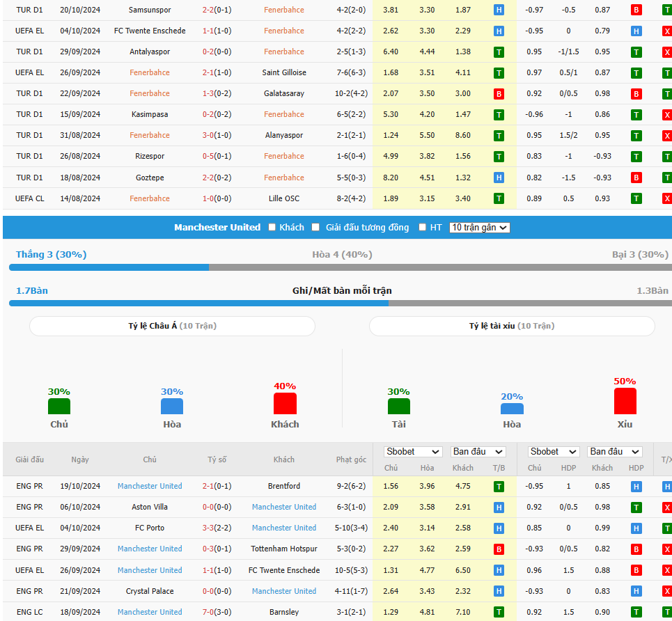The image size is (672, 621).
Task: Click Fenerbahce link in the Samsunspor row
Action: (x=283, y=10)
